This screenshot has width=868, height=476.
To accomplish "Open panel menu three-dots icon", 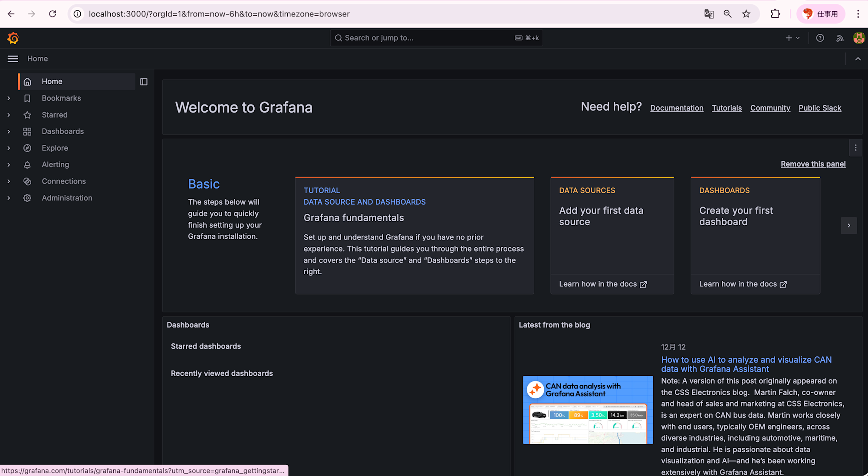I will pos(855,148).
